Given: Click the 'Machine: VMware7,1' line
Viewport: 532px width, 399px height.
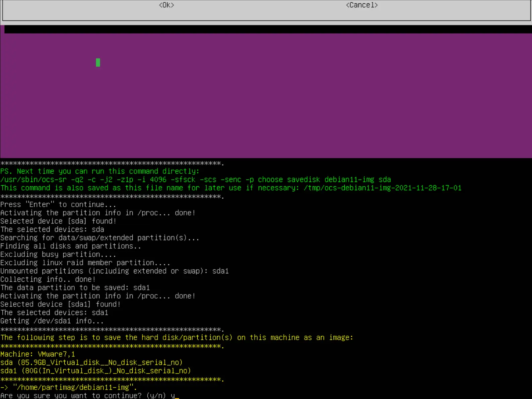Looking at the screenshot, I should [38, 354].
